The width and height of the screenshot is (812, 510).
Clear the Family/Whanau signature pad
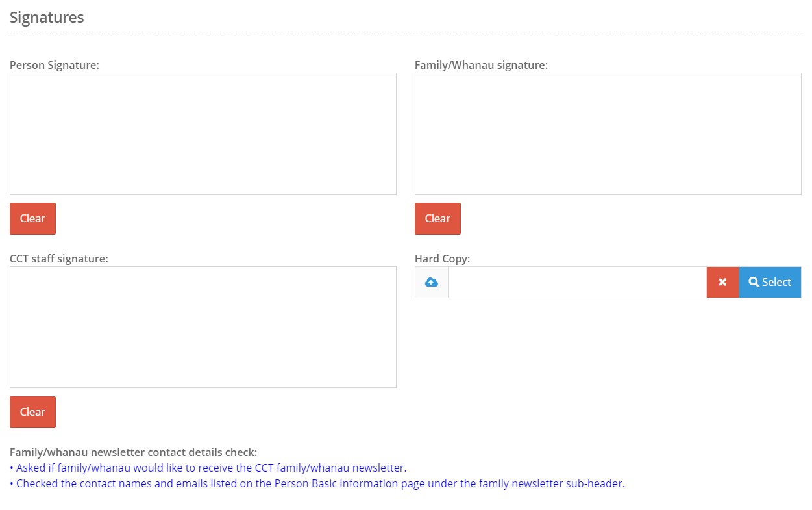pyautogui.click(x=437, y=218)
